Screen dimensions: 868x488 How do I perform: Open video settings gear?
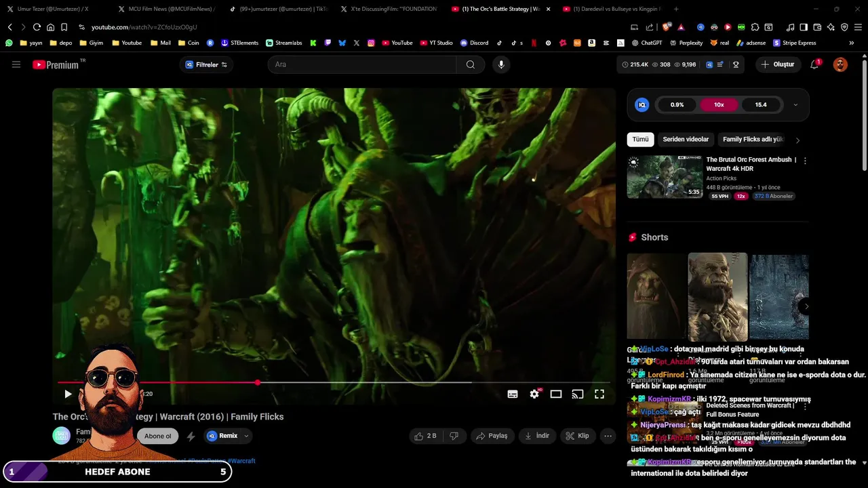tap(534, 394)
